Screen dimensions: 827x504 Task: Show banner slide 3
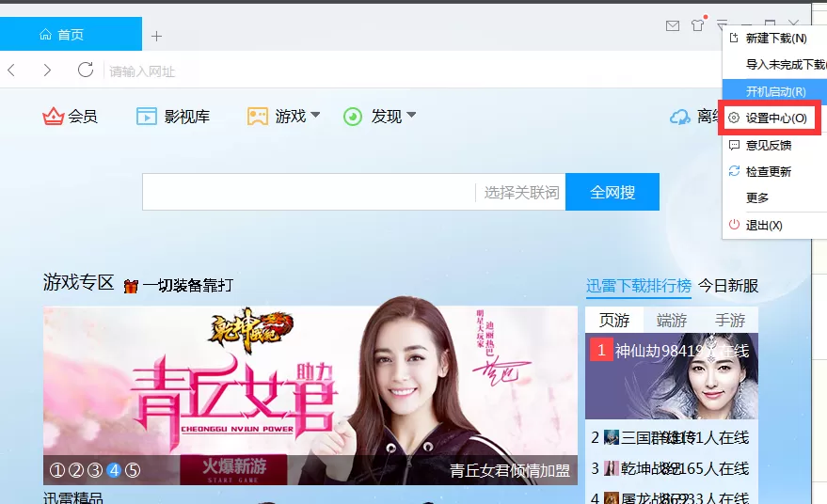[x=95, y=470]
